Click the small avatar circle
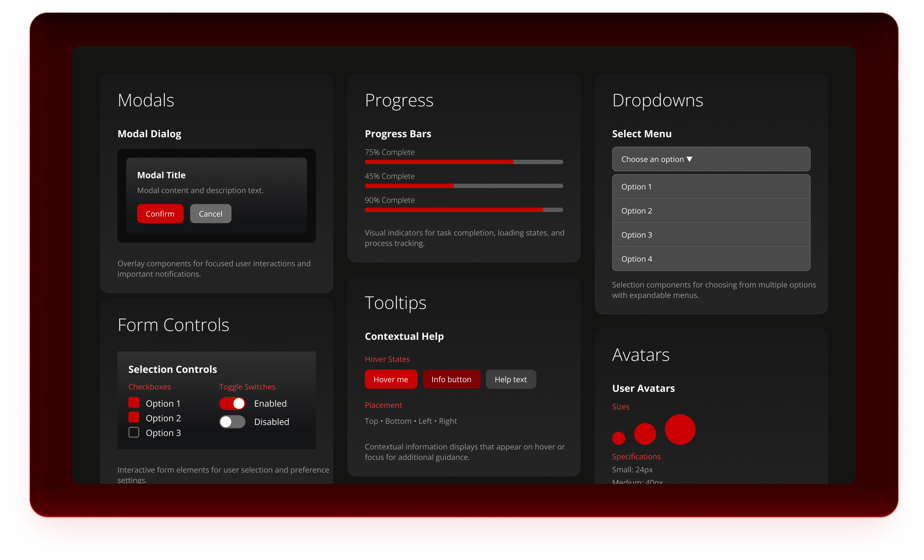The height and width of the screenshot is (560, 924). pyautogui.click(x=618, y=438)
